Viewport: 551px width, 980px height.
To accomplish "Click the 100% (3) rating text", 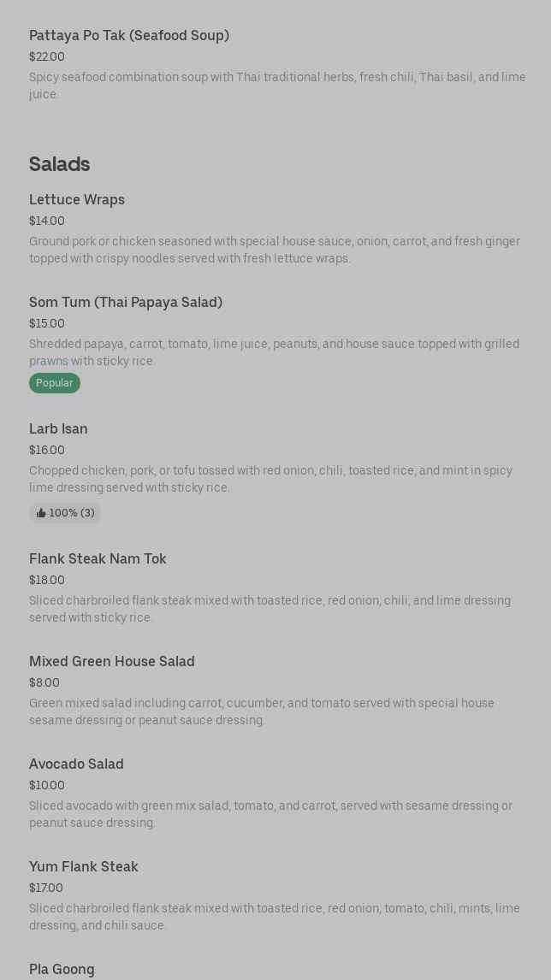I will click(72, 513).
